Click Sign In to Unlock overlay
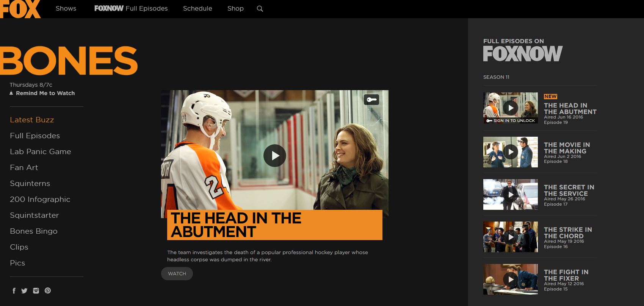The width and height of the screenshot is (644, 306). 511,120
